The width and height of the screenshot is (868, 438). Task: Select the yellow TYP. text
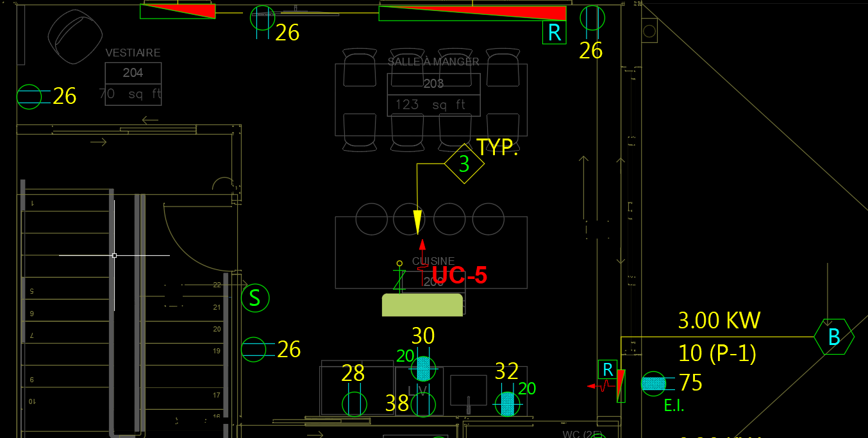pyautogui.click(x=497, y=147)
